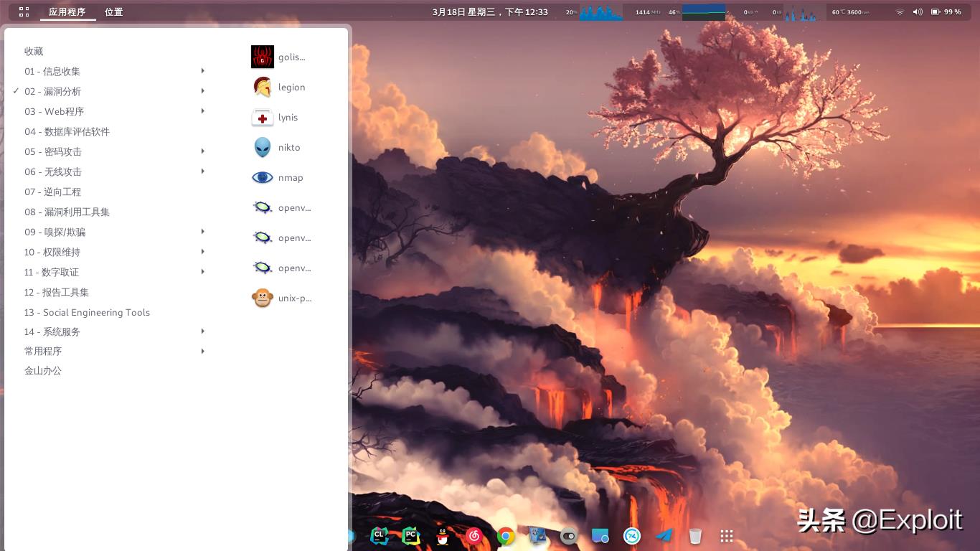Show all applications grid in dock

click(x=726, y=536)
